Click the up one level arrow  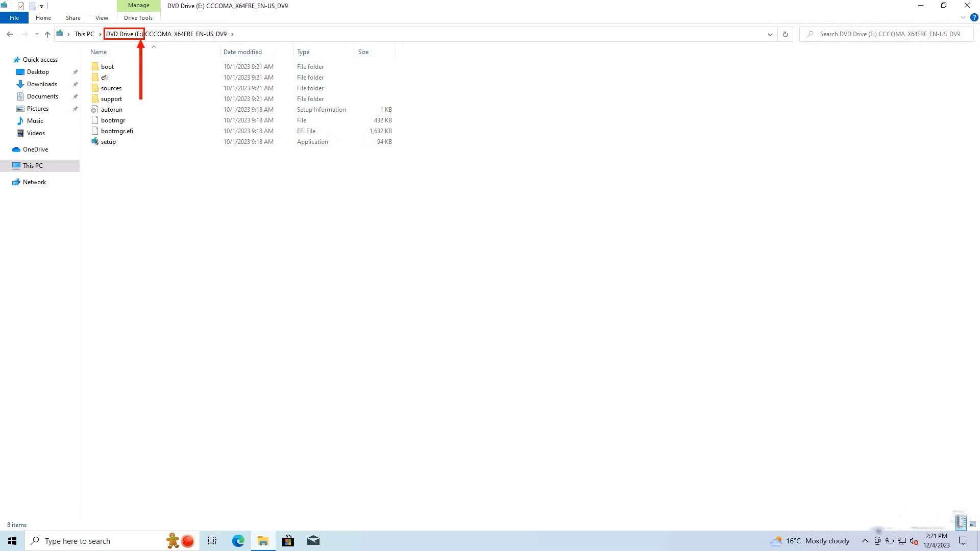click(47, 34)
